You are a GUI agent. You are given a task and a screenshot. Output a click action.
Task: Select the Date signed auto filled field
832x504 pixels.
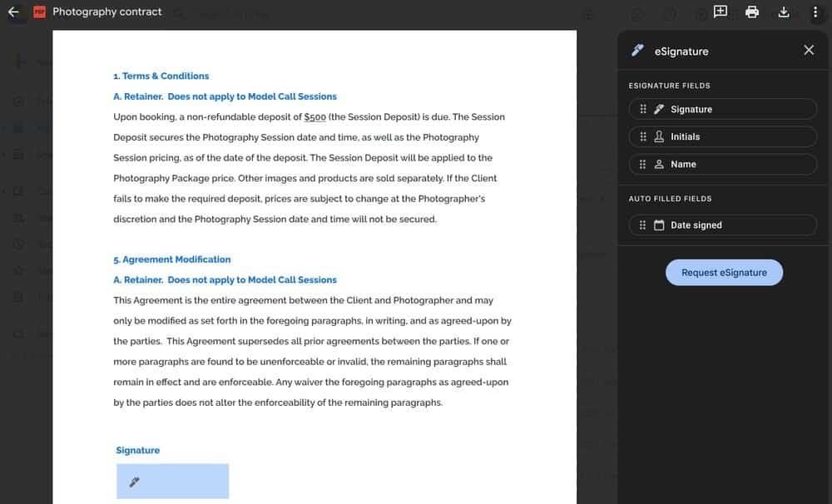pos(722,224)
